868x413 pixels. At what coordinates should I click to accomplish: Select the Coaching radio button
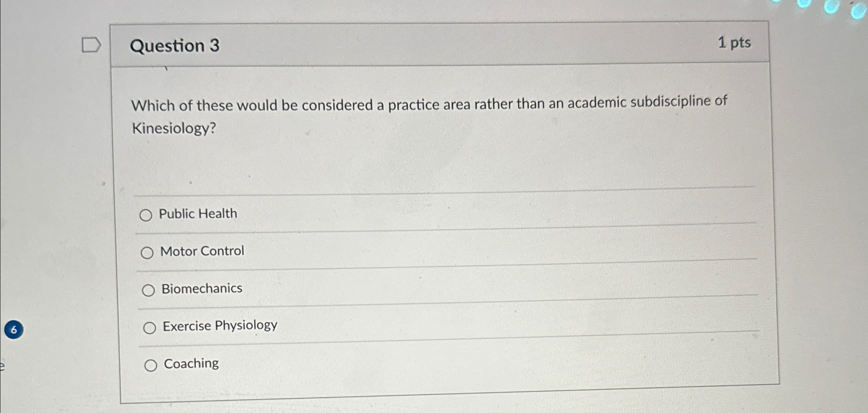coord(151,365)
